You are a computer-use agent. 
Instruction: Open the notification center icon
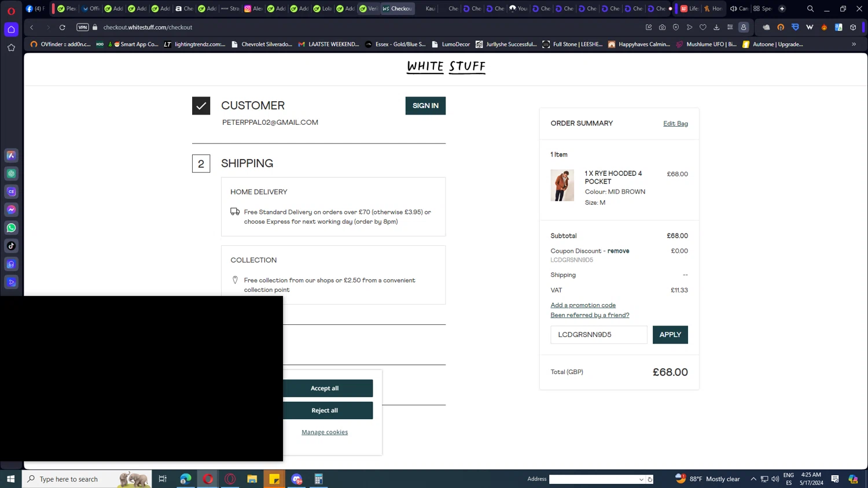pos(835,479)
